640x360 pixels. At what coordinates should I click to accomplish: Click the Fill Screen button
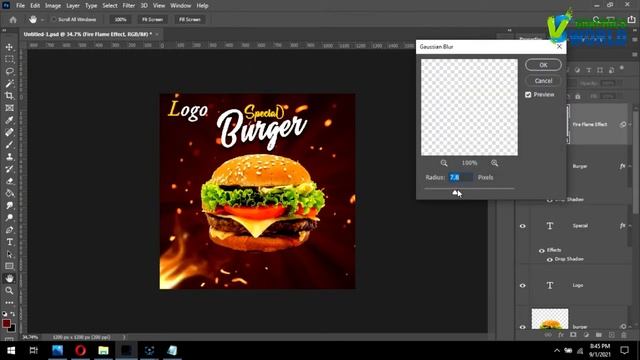tap(190, 20)
